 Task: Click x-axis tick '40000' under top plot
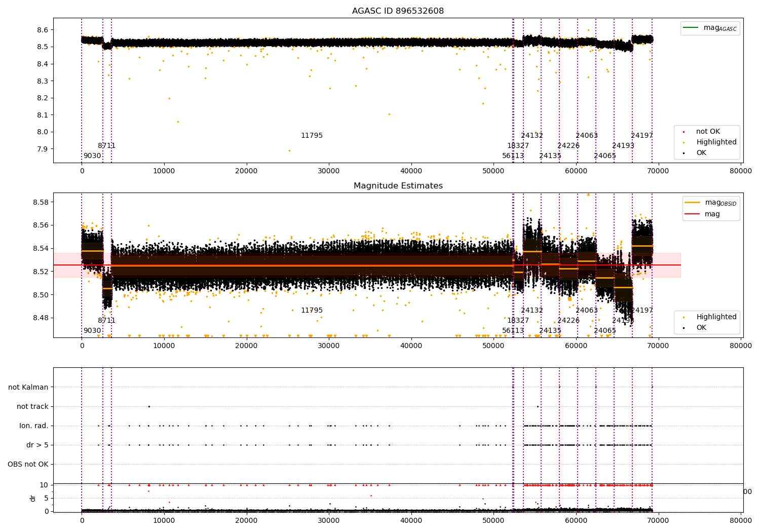coord(411,171)
